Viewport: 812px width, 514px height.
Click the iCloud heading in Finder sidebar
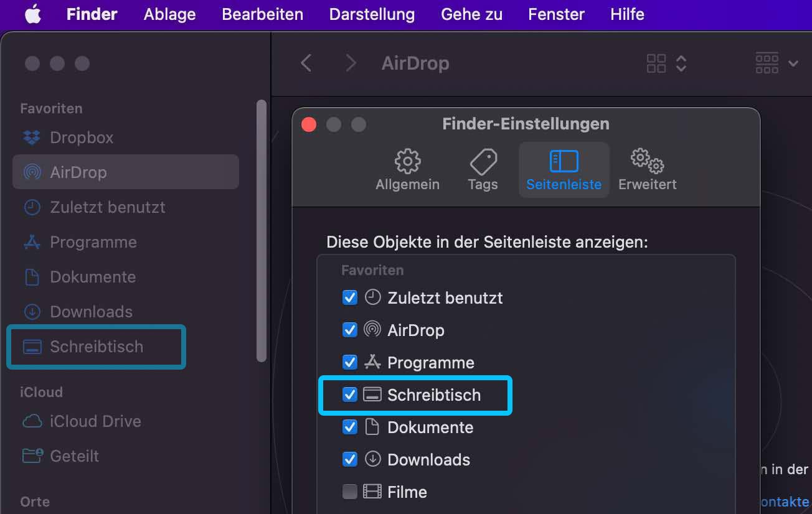[x=41, y=392]
